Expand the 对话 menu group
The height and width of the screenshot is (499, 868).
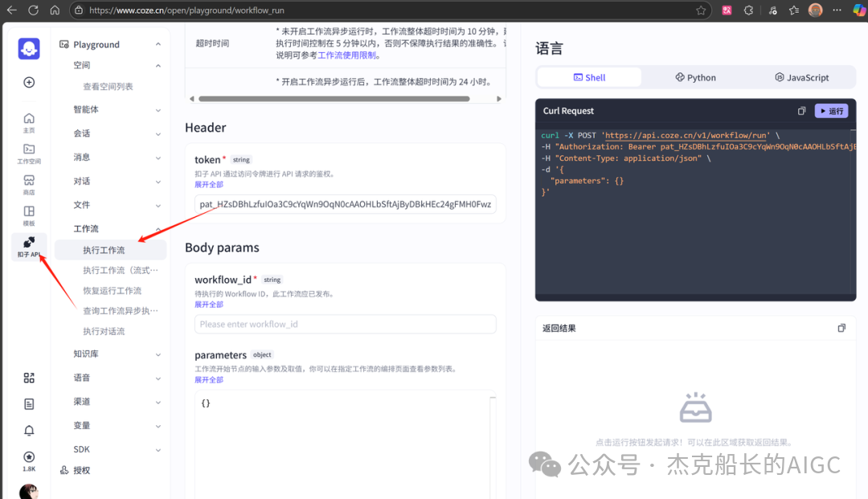pyautogui.click(x=158, y=182)
